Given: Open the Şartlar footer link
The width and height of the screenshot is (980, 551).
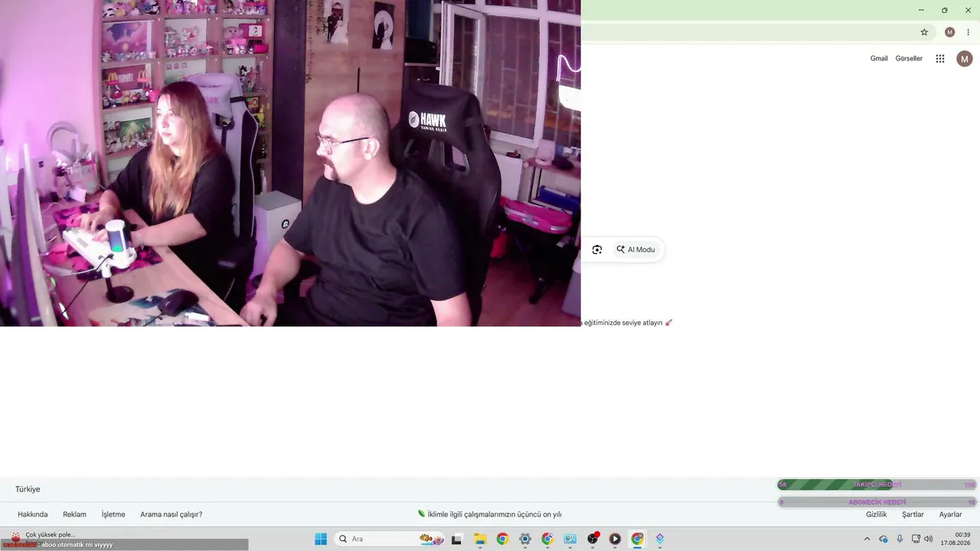Looking at the screenshot, I should [x=913, y=514].
